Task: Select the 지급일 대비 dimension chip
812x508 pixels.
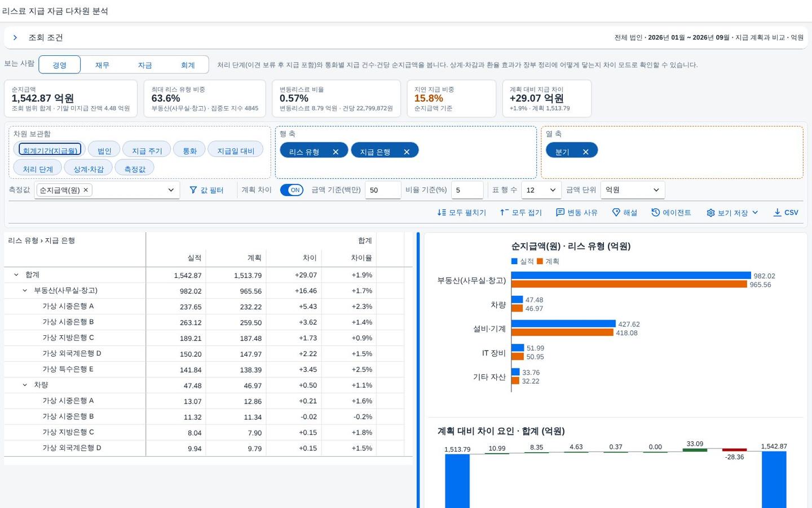Action: [236, 150]
